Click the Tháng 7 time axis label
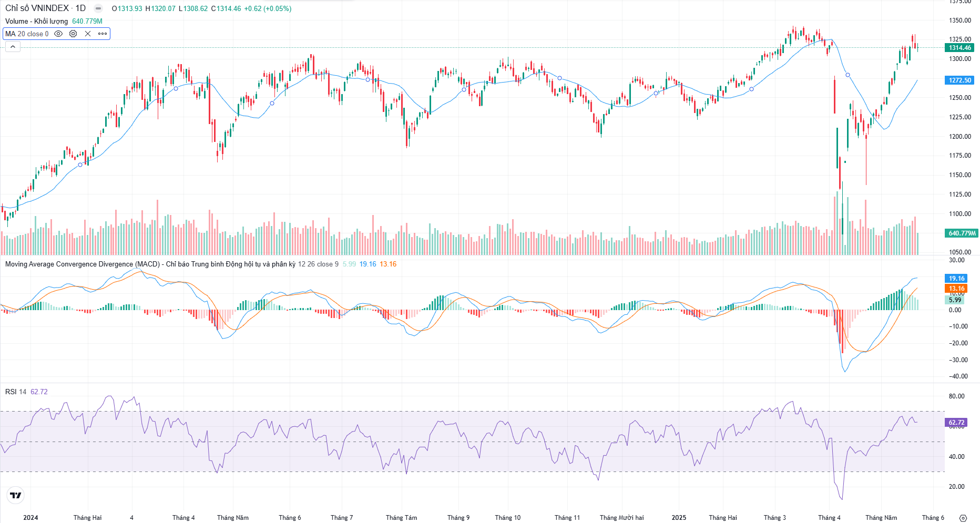This screenshot has height=523, width=980. pos(342,518)
